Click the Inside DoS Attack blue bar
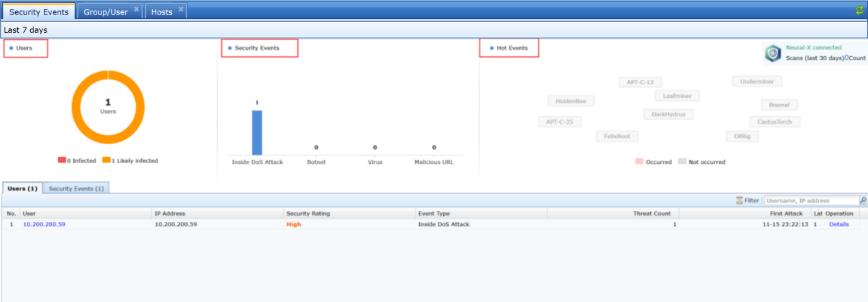The width and height of the screenshot is (868, 302). pos(257,133)
